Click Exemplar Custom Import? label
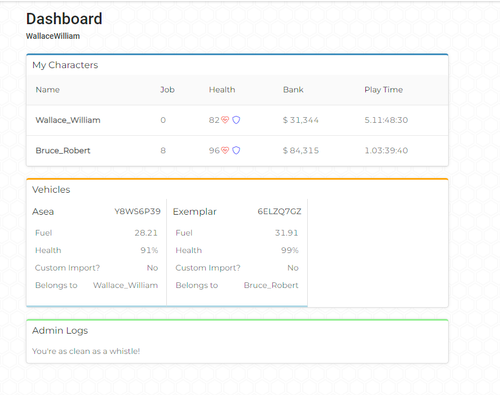 pos(208,268)
